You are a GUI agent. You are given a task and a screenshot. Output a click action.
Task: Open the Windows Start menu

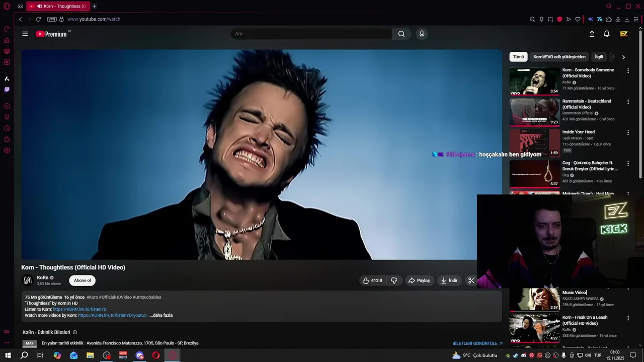tap(8, 355)
